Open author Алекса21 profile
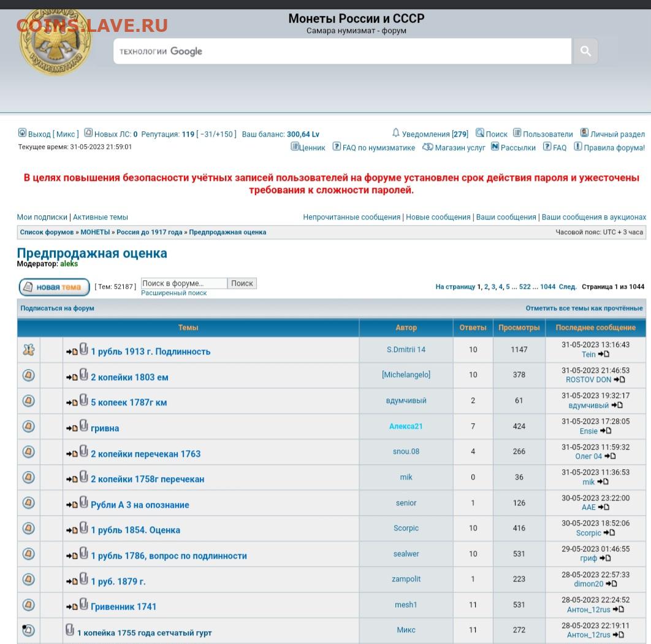This screenshot has height=644, width=651. click(x=406, y=426)
